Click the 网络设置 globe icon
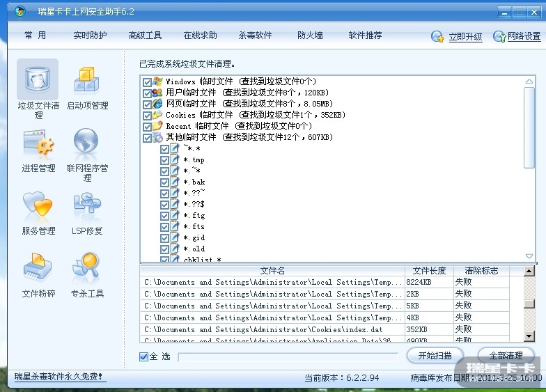Image resolution: width=546 pixels, height=392 pixels. coord(499,36)
